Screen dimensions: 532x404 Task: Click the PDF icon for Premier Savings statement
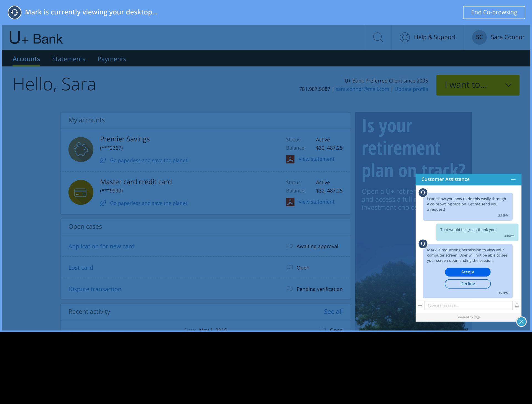pos(290,159)
